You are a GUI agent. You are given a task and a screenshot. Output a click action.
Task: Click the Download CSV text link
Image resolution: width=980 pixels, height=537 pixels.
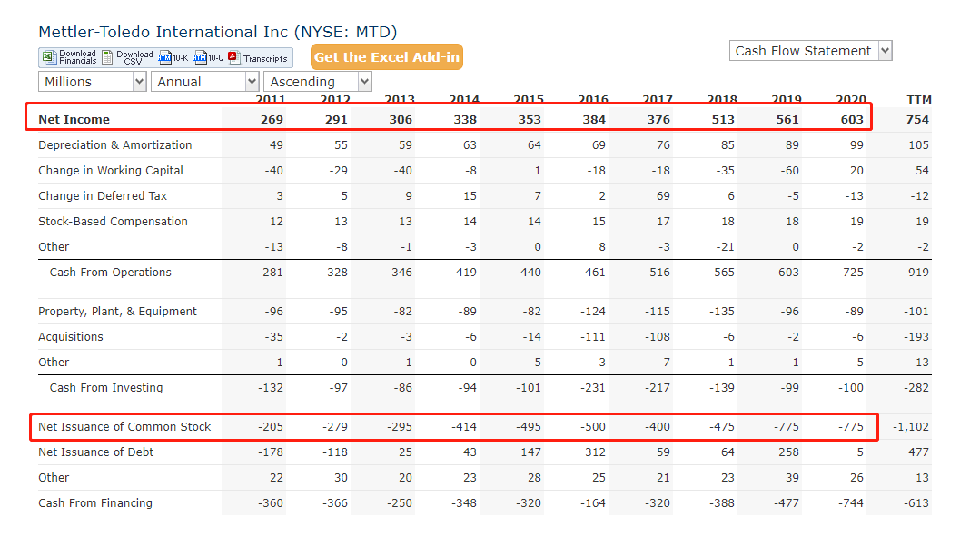point(134,57)
